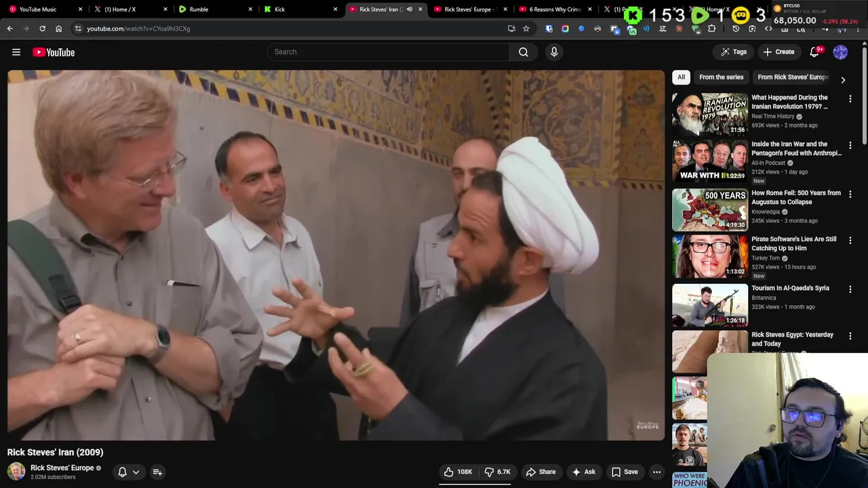Open options for How Rome Fell video
Screen dimensions: 868x488
[x=850, y=195]
